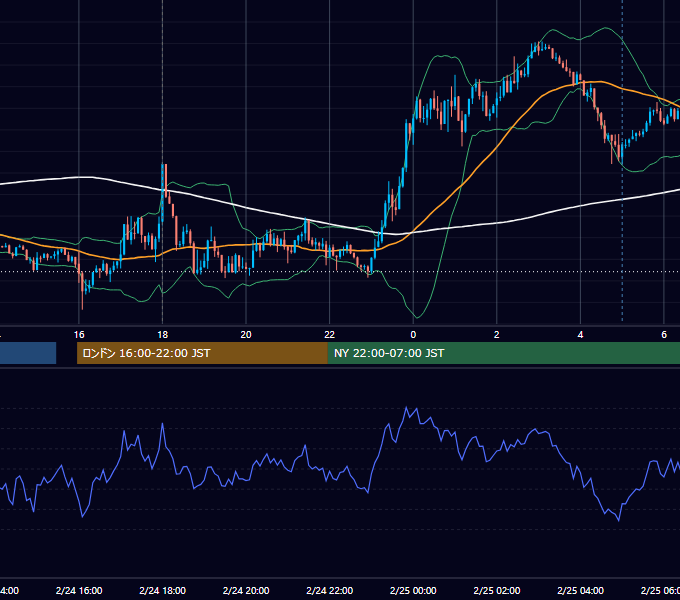Click the 2/24 16:00 time label

[79, 591]
